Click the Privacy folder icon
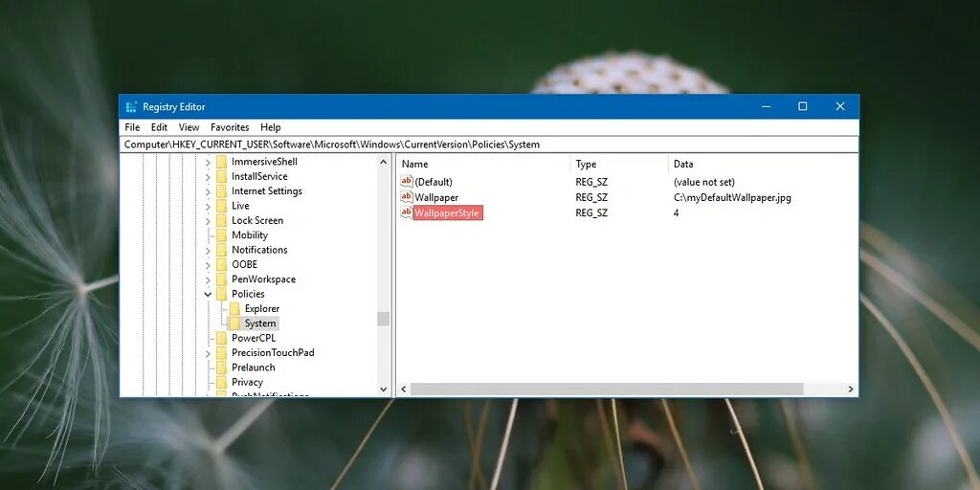This screenshot has height=490, width=980. (x=221, y=383)
